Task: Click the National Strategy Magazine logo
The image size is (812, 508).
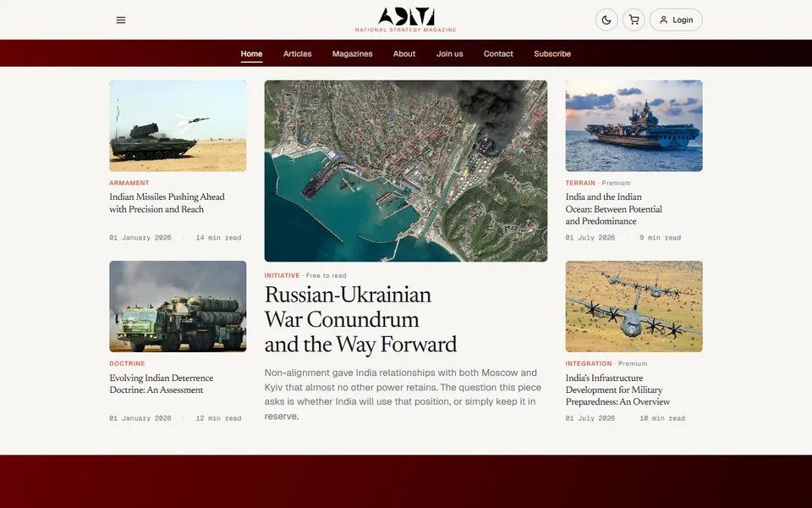Action: [405, 19]
